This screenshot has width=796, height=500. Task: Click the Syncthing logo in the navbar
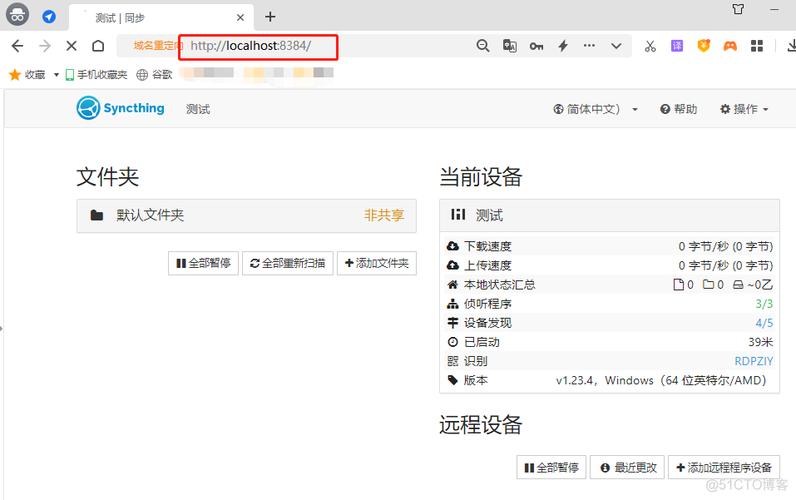pyautogui.click(x=121, y=109)
